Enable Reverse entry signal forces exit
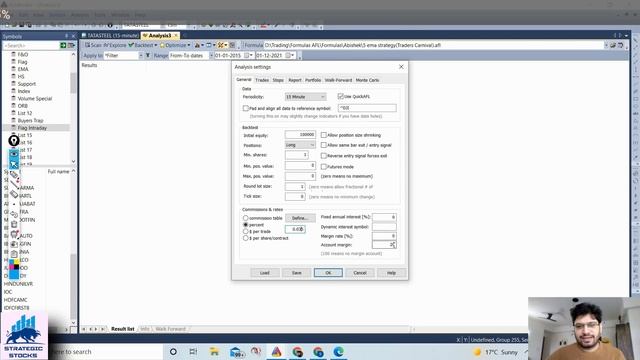This screenshot has height=360, width=640. click(324, 156)
